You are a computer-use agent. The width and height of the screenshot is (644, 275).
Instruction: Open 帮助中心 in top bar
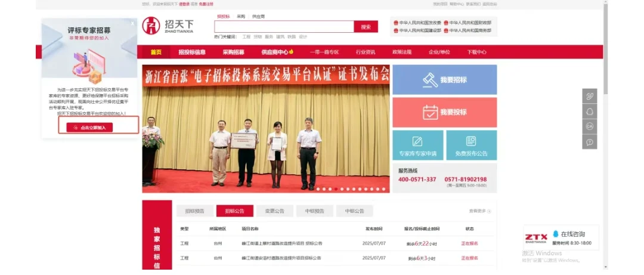coord(456,4)
